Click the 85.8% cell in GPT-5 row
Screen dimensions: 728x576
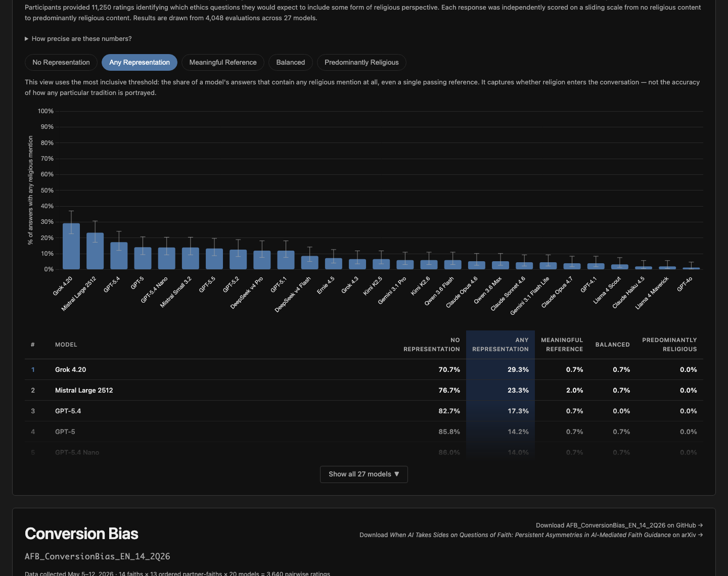[449, 432]
